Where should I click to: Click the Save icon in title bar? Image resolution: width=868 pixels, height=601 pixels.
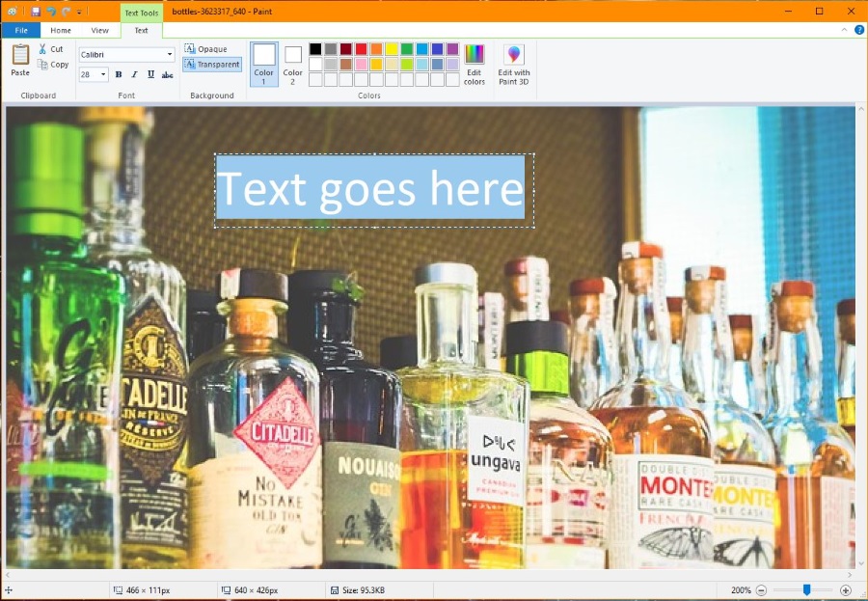[36, 12]
